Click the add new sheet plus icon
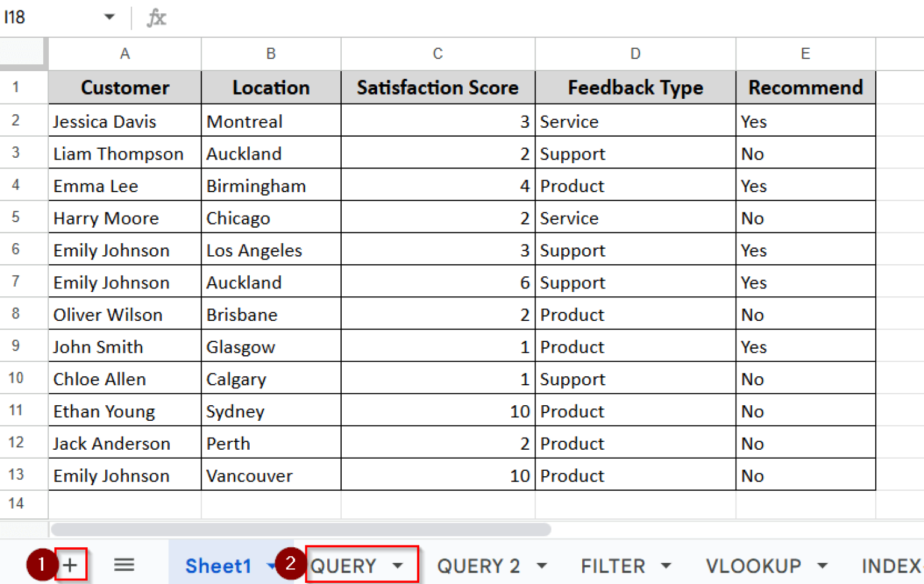The width and height of the screenshot is (924, 584). click(70, 565)
